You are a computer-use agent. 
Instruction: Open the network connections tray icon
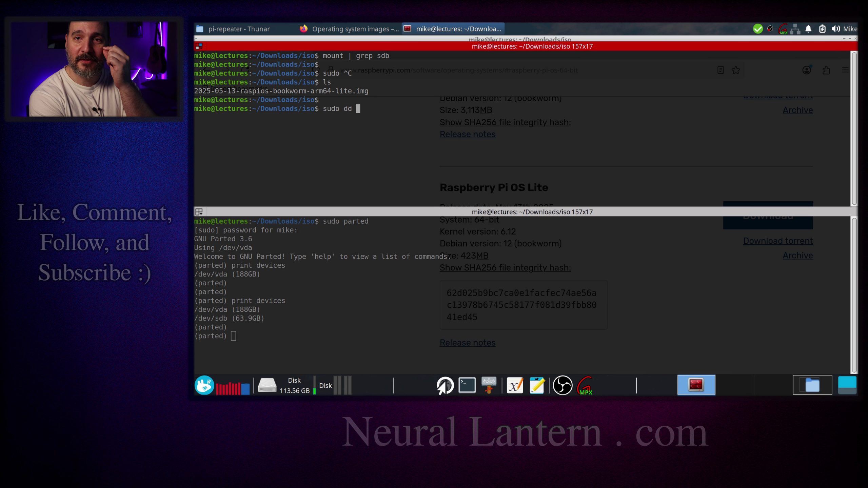[795, 29]
